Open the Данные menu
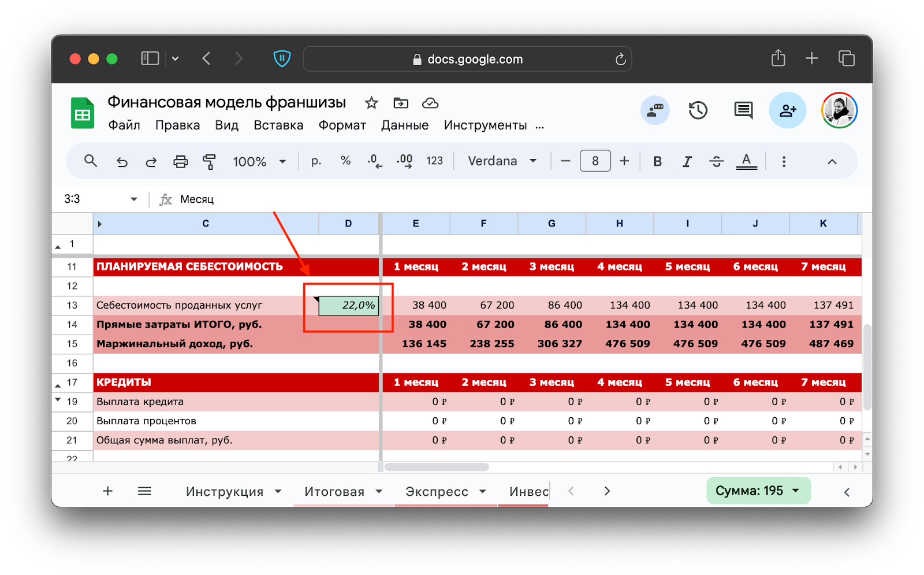Viewport: 924px width, 575px height. 405,125
